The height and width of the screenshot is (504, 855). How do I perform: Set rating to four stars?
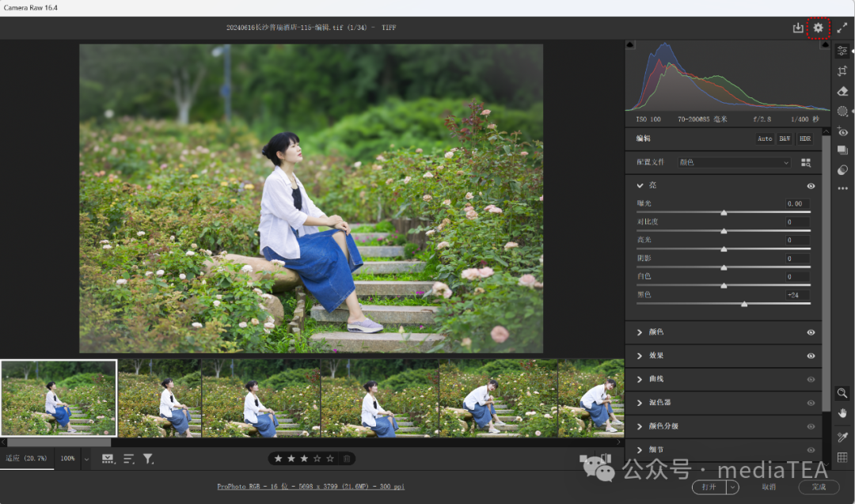click(x=317, y=459)
